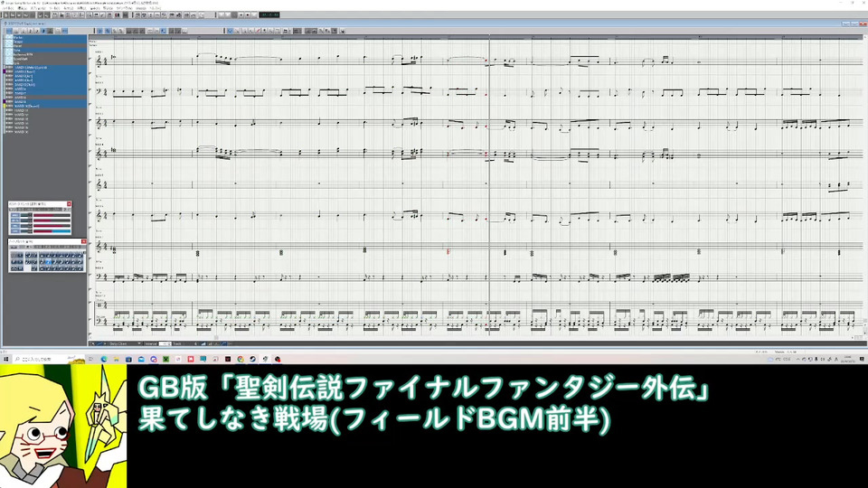
Task: Click the horizontal scrollbar thumb under the score
Action: coord(216,337)
